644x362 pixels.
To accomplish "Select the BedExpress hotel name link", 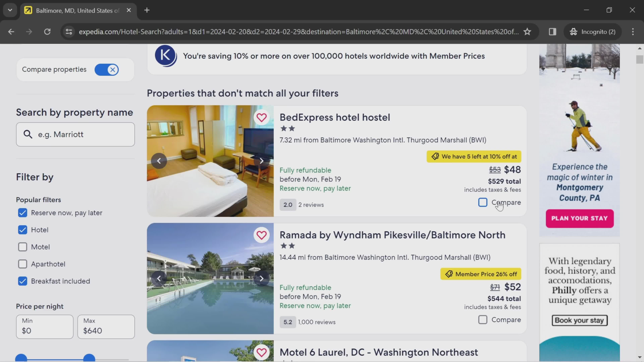I will pos(335,117).
